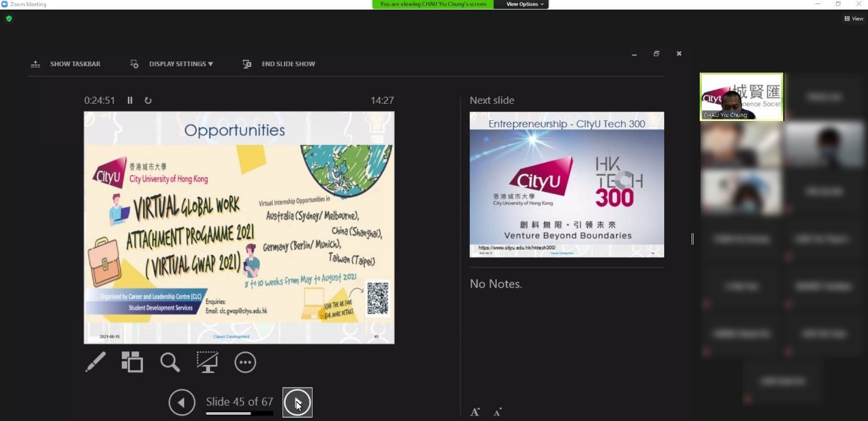Viewport: 868px width, 421px height.
Task: Click the green encryption shield icon
Action: click(9, 18)
